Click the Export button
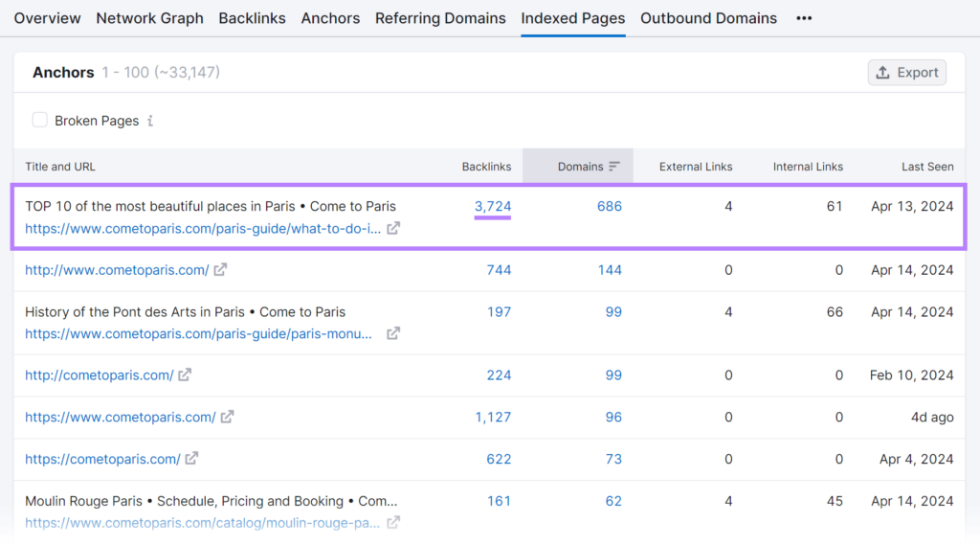This screenshot has height=545, width=980. [x=907, y=73]
